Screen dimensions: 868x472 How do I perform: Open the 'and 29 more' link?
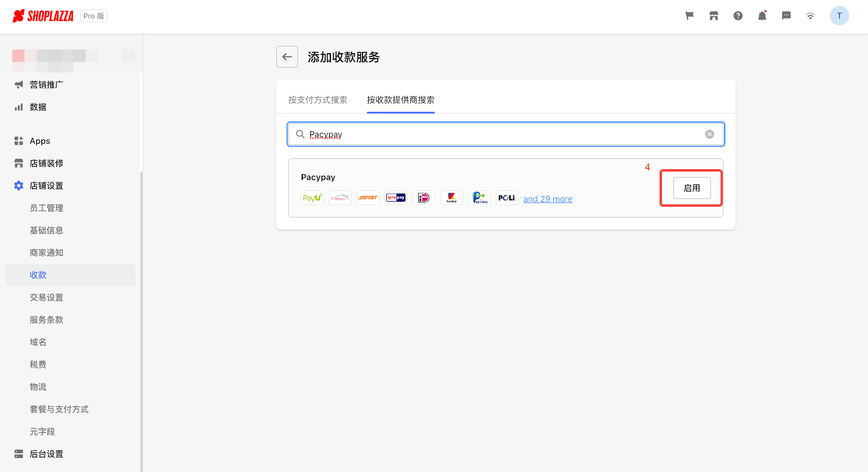548,199
